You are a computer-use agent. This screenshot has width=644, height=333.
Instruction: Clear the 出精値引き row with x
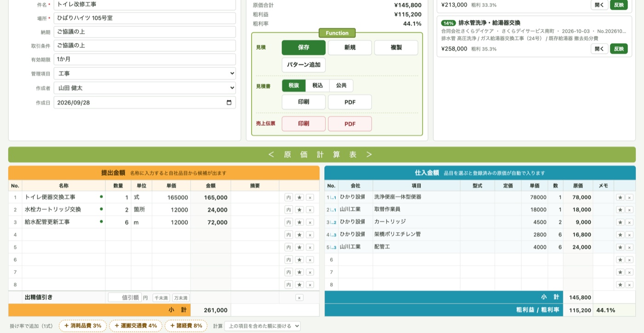click(299, 298)
